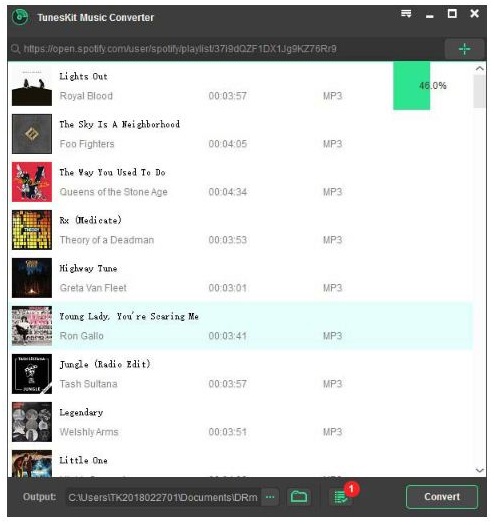Open the converted list icon with badge
The height and width of the screenshot is (525, 494).
coord(342,496)
